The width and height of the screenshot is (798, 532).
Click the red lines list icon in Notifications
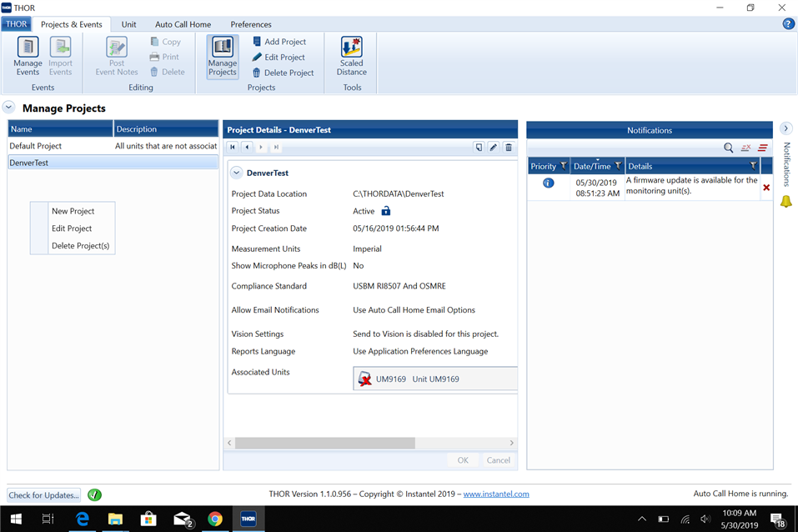762,148
